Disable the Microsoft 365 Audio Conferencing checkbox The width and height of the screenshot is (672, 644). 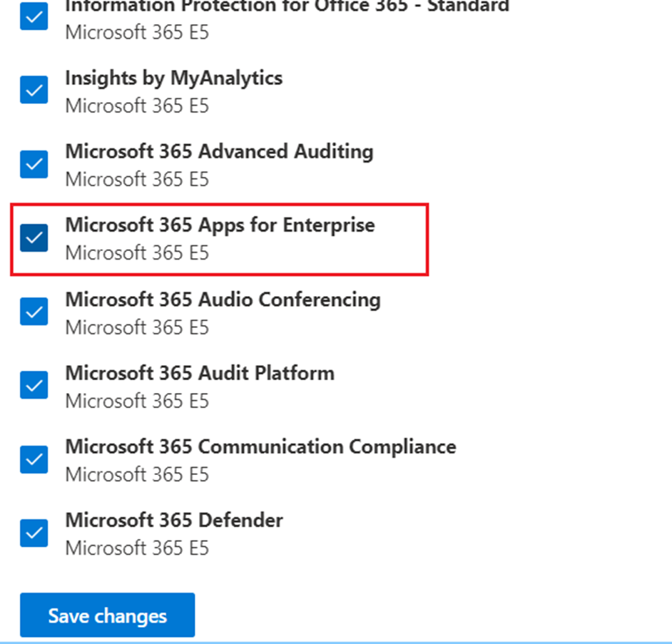click(x=34, y=312)
